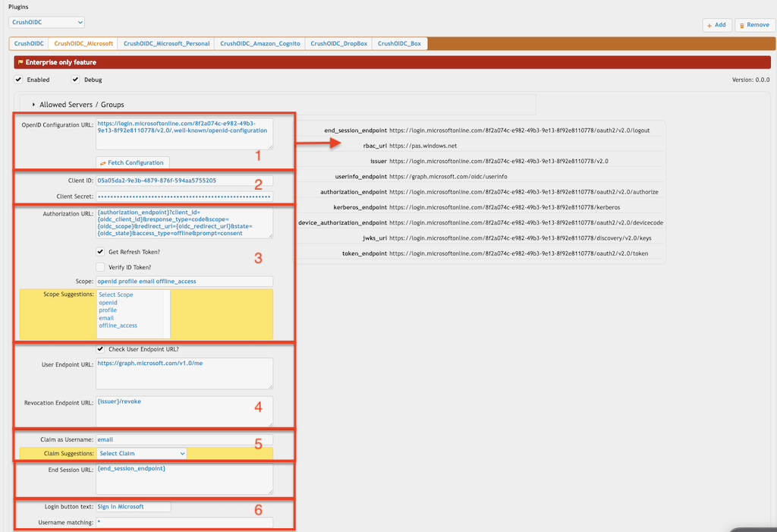Viewport: 777px width, 532px height.
Task: Switch to CrushOIDC_Amazon_Cognito tab
Action: click(x=260, y=43)
